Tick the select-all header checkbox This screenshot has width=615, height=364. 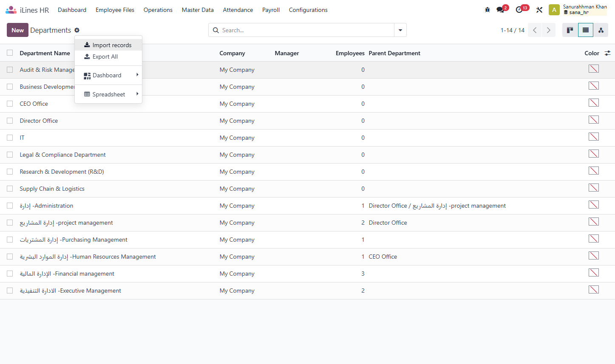(x=10, y=53)
